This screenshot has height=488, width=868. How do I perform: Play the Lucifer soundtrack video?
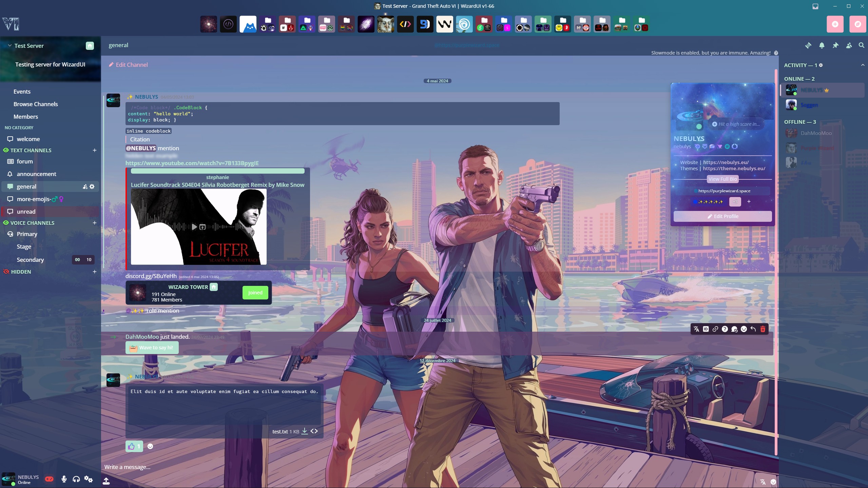pos(194,227)
